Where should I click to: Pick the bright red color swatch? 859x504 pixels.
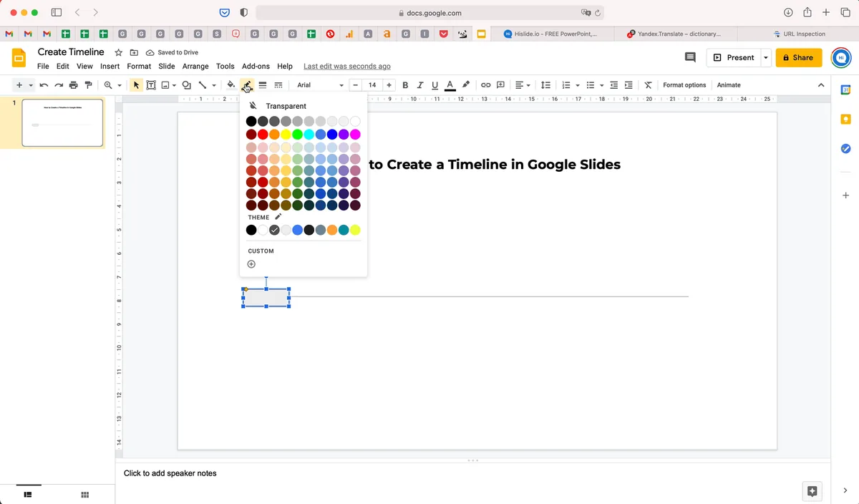(263, 135)
